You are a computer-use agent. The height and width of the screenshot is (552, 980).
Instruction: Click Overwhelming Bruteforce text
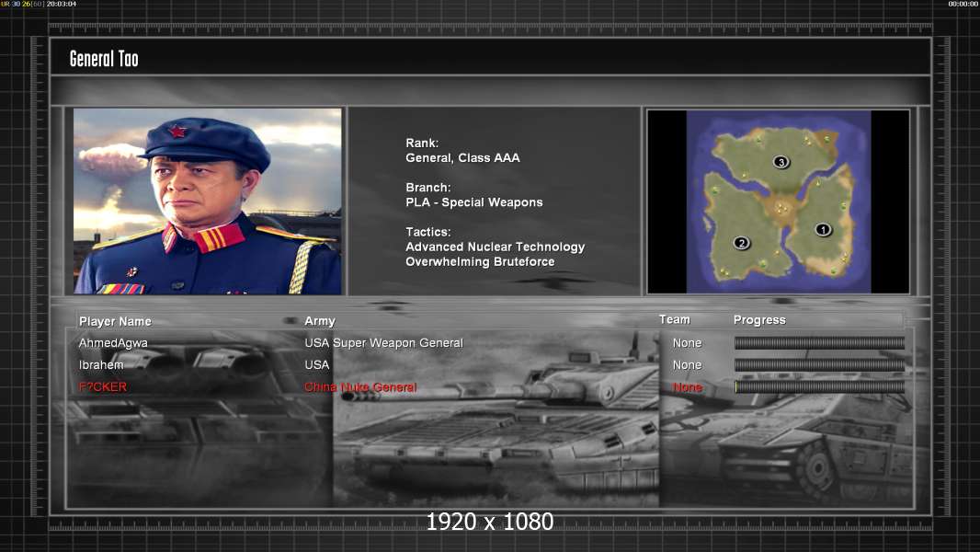pyautogui.click(x=480, y=262)
